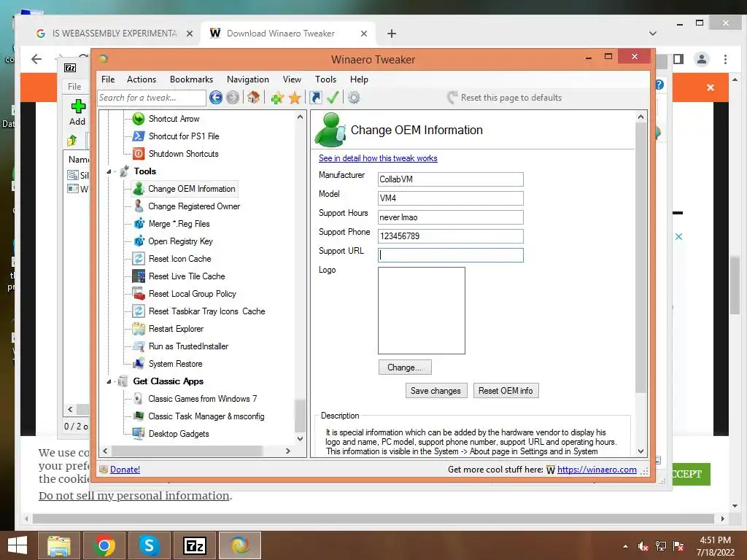The image size is (747, 560).
Task: Click tree panel vertical scrollbar down arrow
Action: [300, 438]
